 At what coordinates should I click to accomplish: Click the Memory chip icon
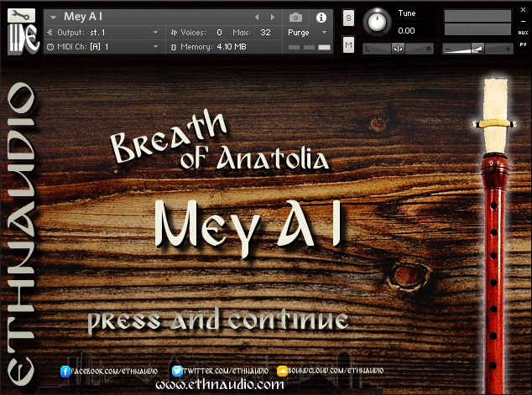(x=174, y=47)
